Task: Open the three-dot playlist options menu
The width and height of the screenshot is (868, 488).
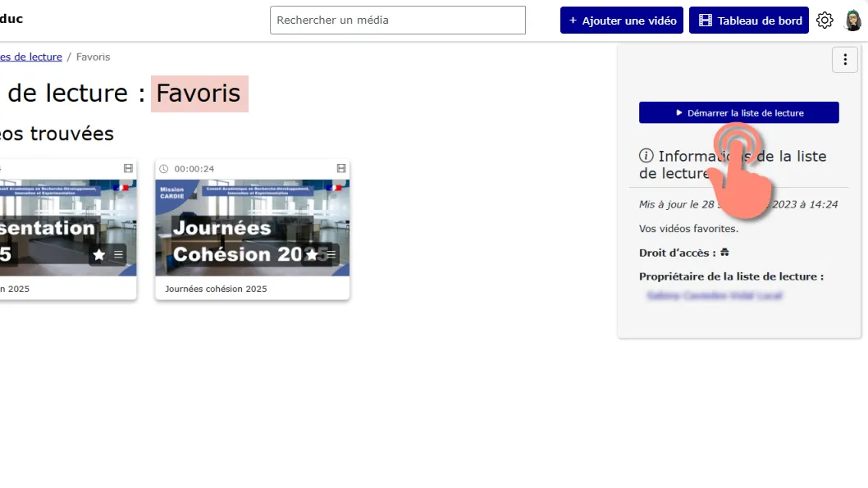Action: pos(845,60)
